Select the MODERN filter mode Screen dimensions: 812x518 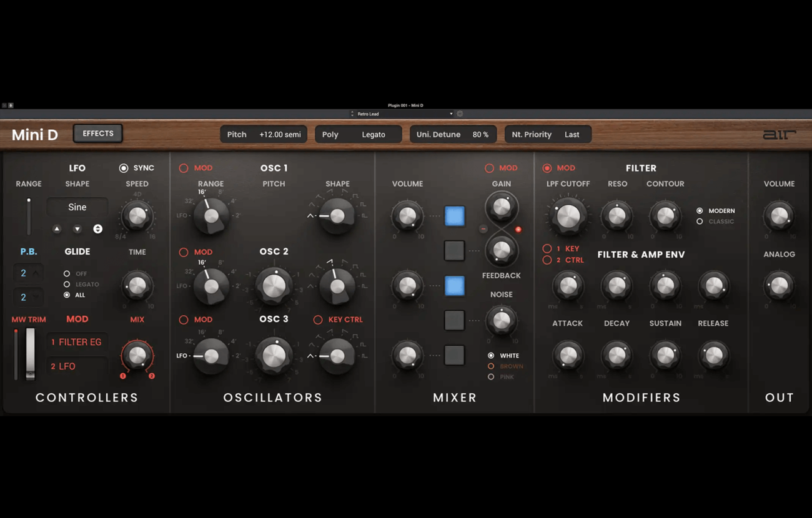(700, 211)
